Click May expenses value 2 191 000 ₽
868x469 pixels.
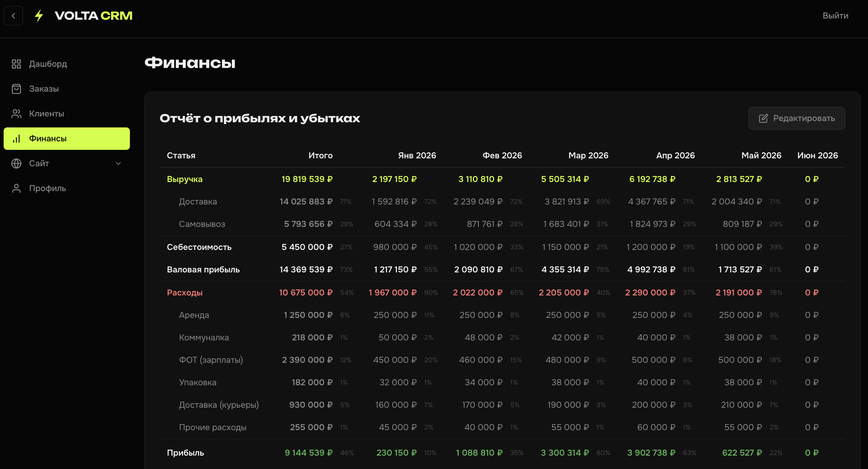739,292
